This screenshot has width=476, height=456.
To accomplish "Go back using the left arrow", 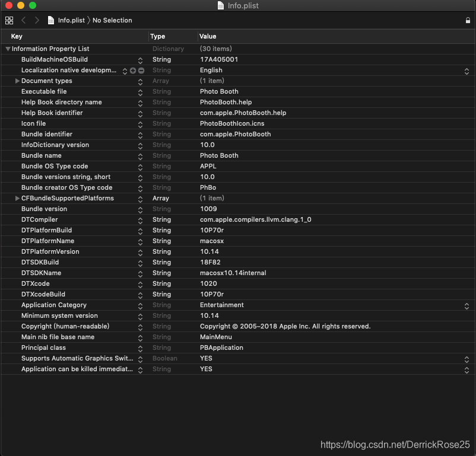I will [24, 20].
